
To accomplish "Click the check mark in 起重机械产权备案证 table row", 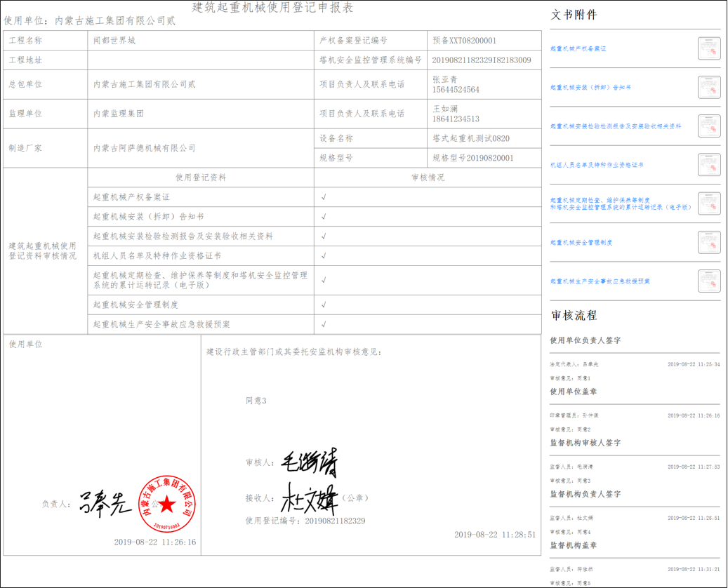I will point(324,197).
